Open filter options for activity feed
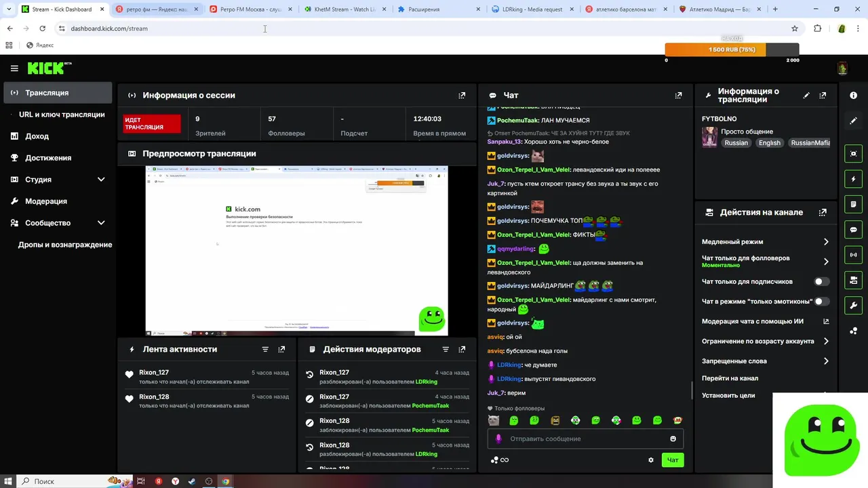 click(265, 349)
